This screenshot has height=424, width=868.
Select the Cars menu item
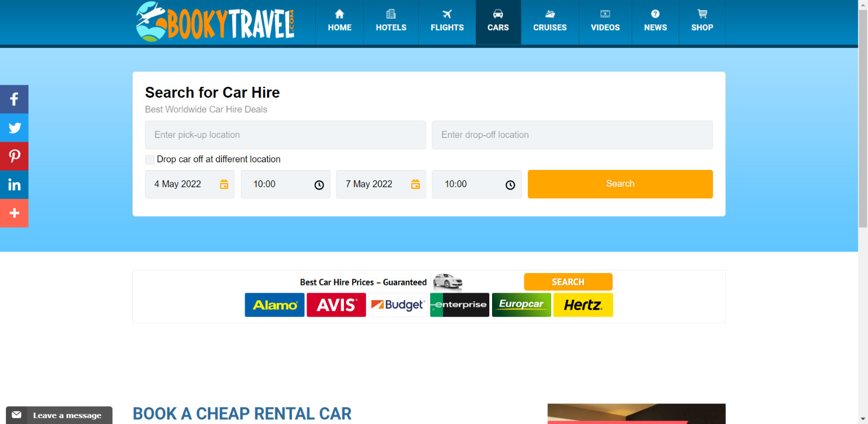[x=498, y=22]
